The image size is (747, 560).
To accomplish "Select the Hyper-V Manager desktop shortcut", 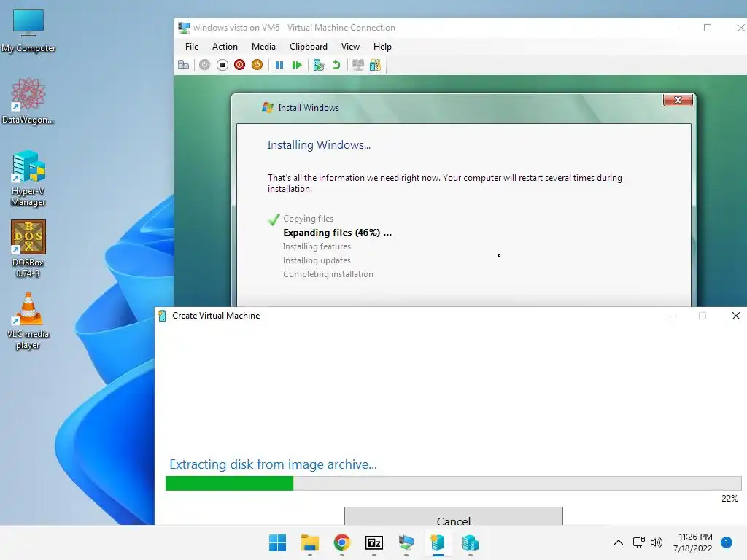I will coord(28,179).
